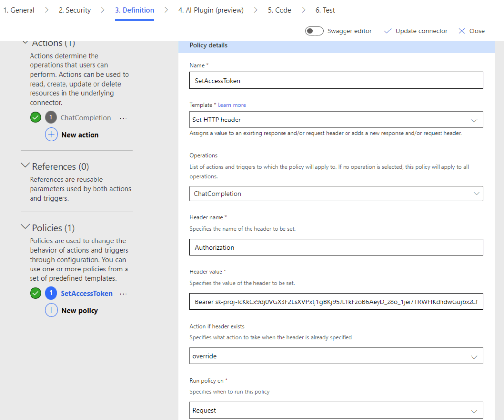Collapse the References section
This screenshot has width=504, height=420.
point(25,166)
